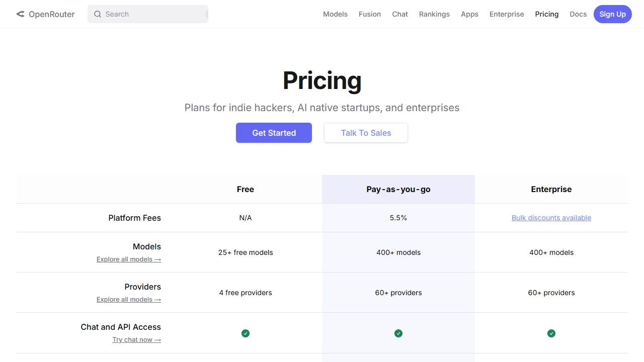This screenshot has height=362, width=644.
Task: Click Pay-as-you-go 400+ models cell
Action: 398,252
